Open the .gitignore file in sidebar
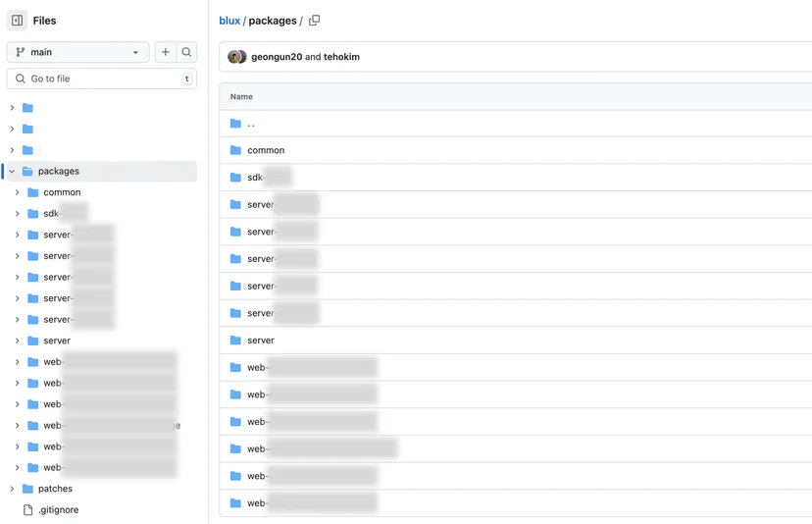This screenshot has height=524, width=812. (59, 510)
